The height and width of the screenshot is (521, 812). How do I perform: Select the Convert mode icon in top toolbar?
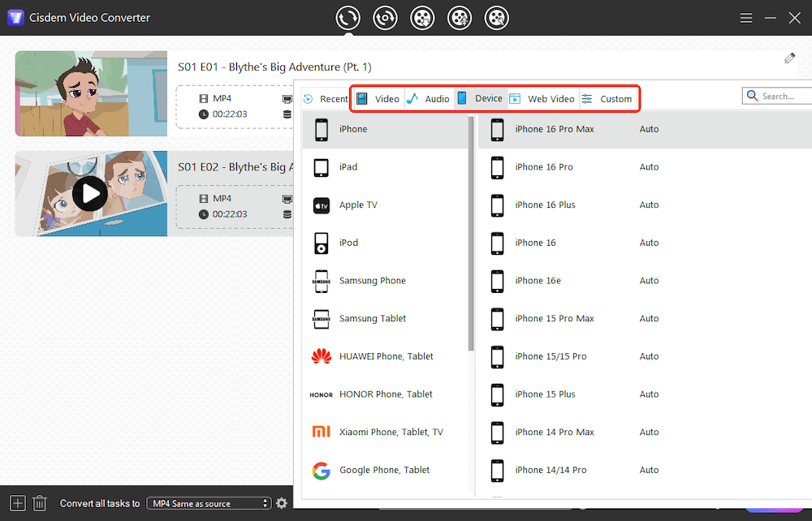348,17
